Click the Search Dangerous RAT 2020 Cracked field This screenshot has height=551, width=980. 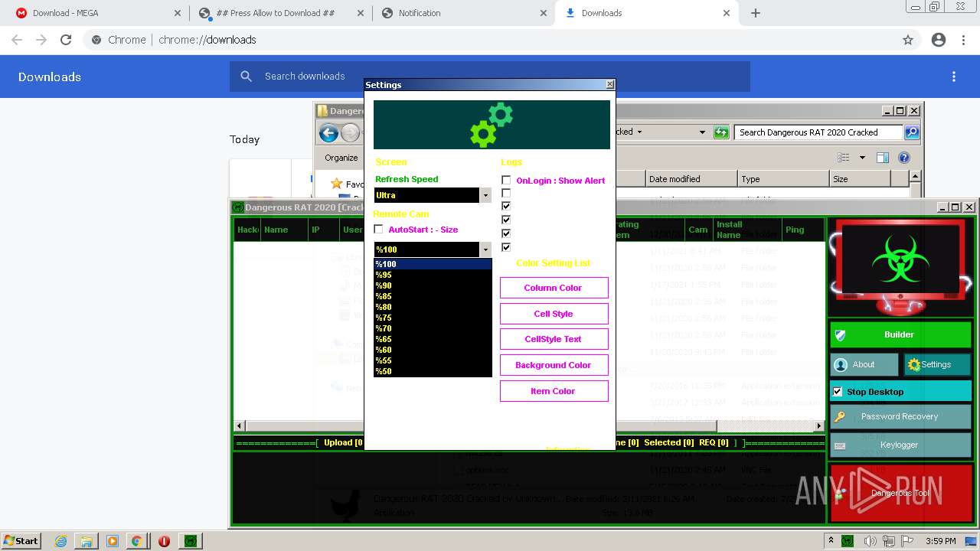818,132
